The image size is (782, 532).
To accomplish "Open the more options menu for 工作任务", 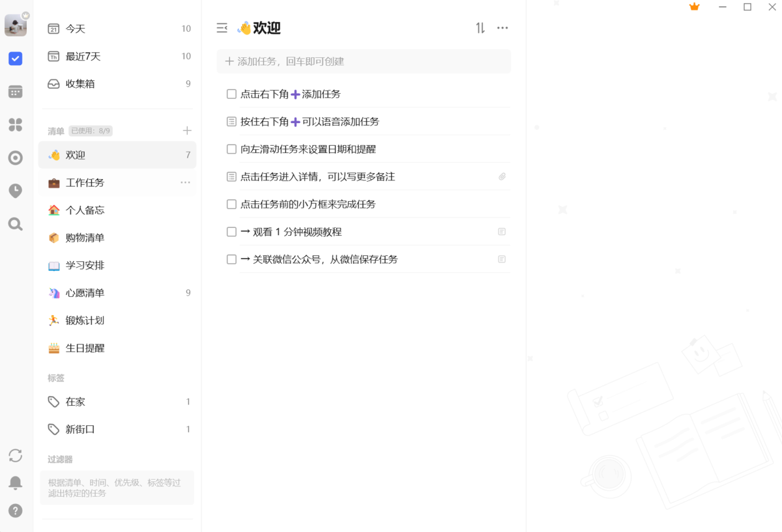I will (x=185, y=182).
